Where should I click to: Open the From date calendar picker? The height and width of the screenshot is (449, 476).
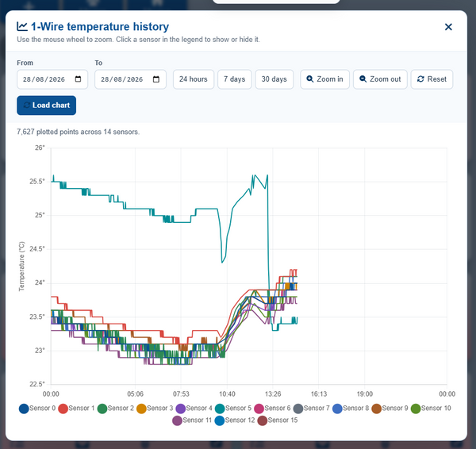[78, 79]
